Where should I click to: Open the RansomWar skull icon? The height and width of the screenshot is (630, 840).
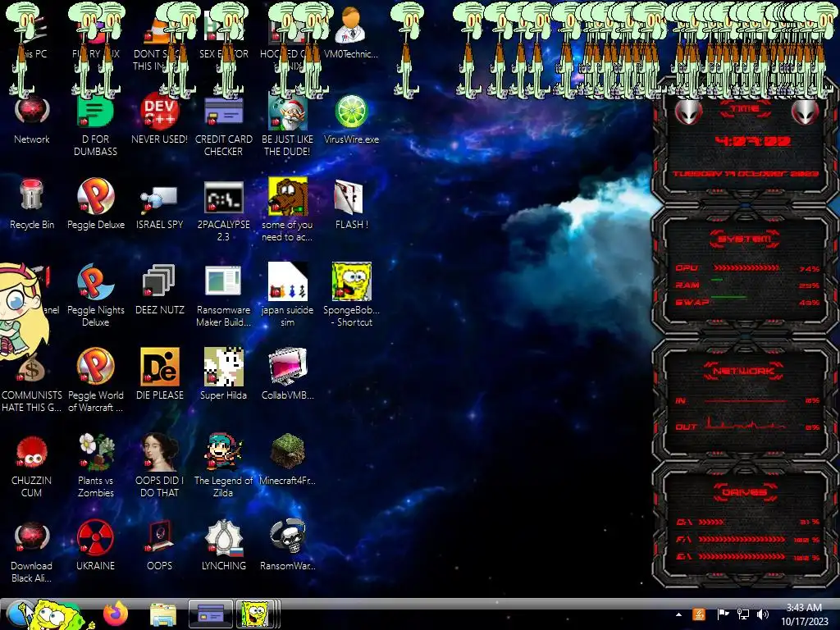point(288,546)
